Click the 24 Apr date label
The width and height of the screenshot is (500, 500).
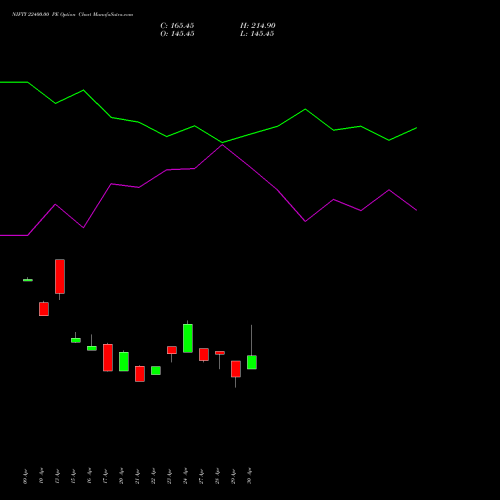tap(185, 476)
